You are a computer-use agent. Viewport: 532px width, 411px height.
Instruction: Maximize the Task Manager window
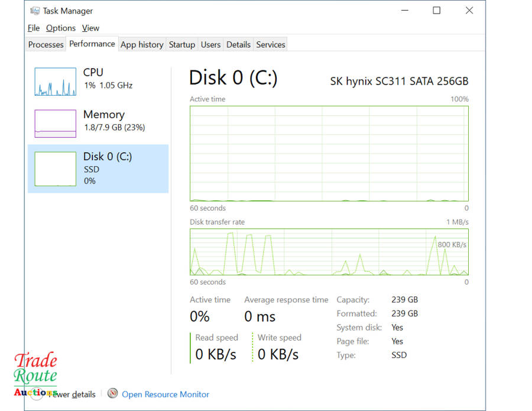436,11
